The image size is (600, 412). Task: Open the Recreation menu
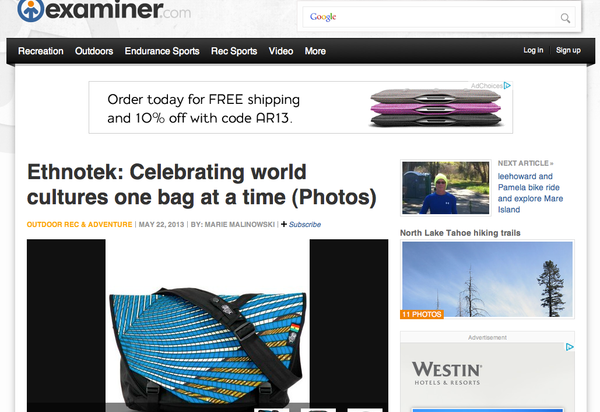tap(41, 51)
